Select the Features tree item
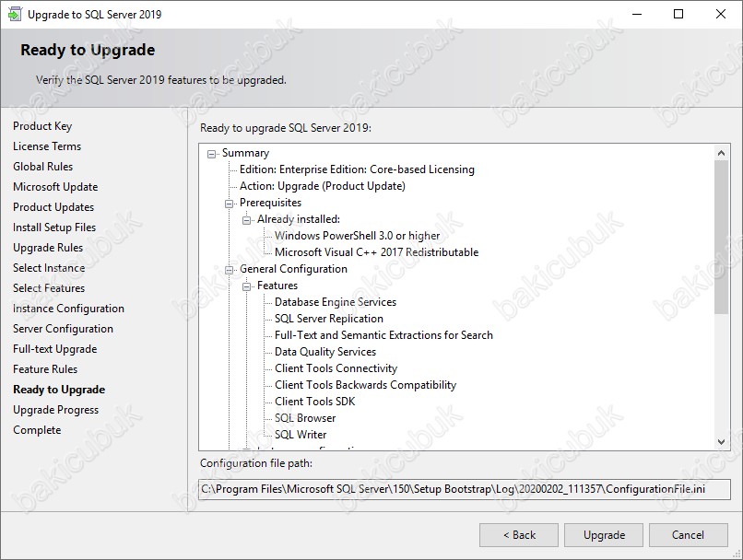Screen dimensions: 743x560 point(277,286)
